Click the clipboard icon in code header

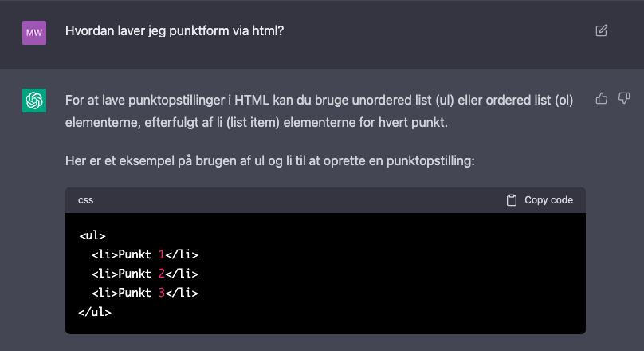[x=512, y=200]
